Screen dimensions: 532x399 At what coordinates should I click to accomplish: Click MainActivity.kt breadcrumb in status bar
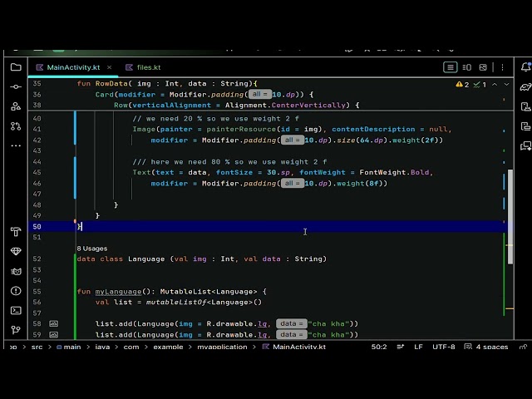click(294, 347)
